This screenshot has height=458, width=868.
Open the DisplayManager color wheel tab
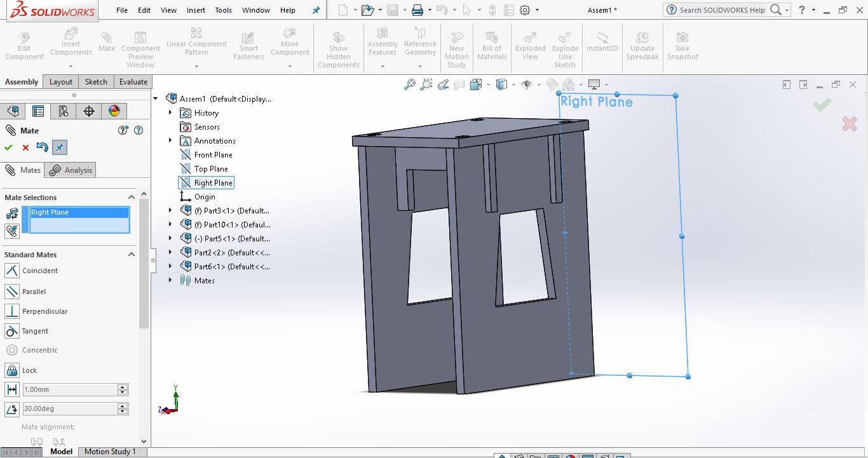[114, 111]
